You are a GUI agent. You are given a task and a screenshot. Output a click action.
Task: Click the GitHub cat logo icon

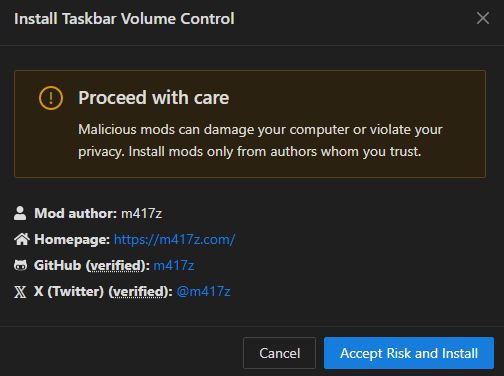(x=20, y=265)
